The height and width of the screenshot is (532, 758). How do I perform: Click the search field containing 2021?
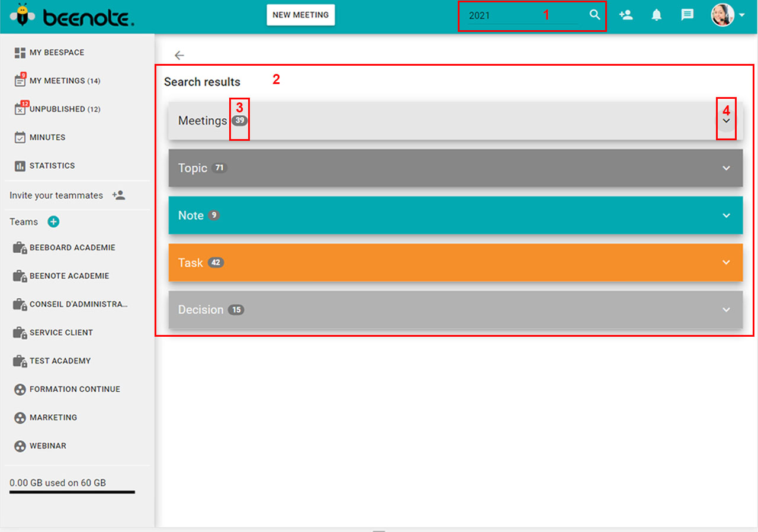(522, 16)
